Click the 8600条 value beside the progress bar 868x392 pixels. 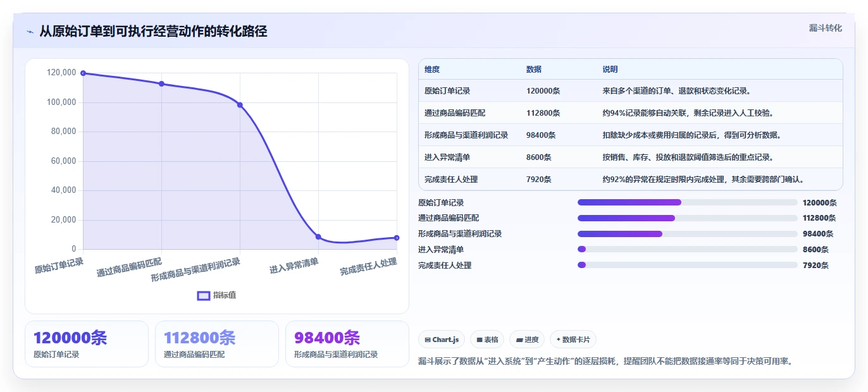[815, 250]
